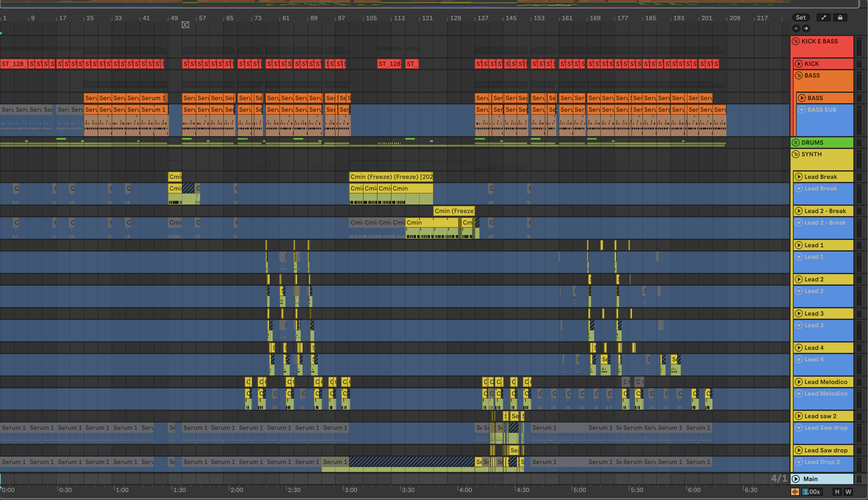This screenshot has width=868, height=500.
Task: Click the Lead Melodico track play icon
Action: [x=799, y=382]
